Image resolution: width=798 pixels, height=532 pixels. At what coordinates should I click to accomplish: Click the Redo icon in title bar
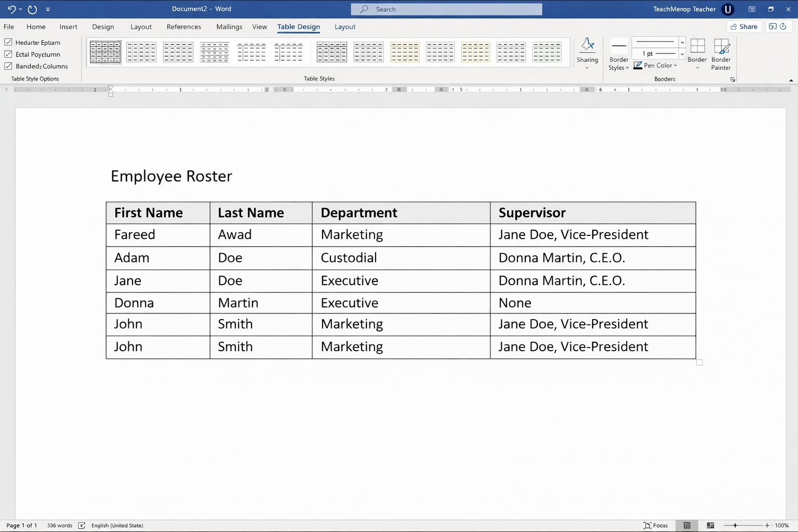tap(32, 9)
